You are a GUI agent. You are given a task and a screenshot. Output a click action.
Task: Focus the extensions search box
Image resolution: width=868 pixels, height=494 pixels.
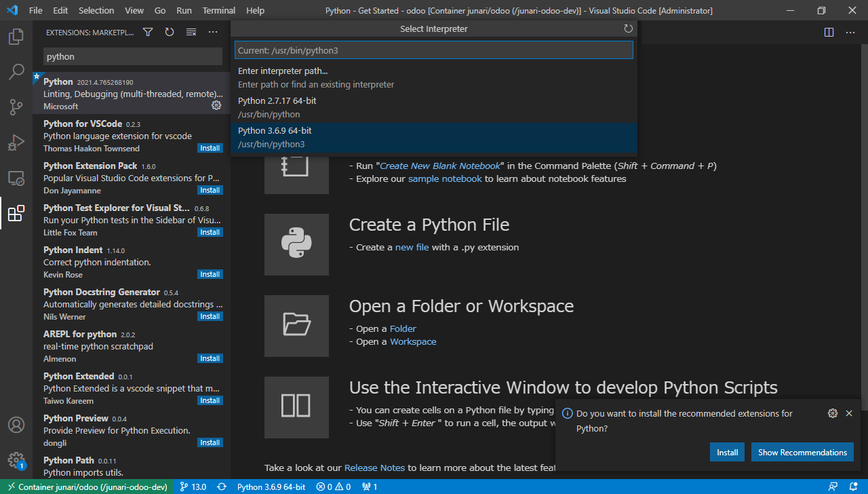[x=133, y=56]
